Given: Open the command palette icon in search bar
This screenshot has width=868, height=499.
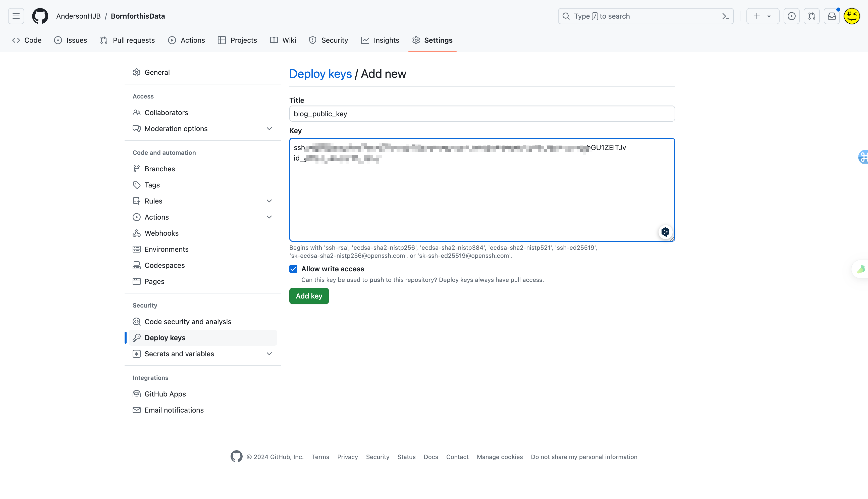Looking at the screenshot, I should (x=726, y=16).
